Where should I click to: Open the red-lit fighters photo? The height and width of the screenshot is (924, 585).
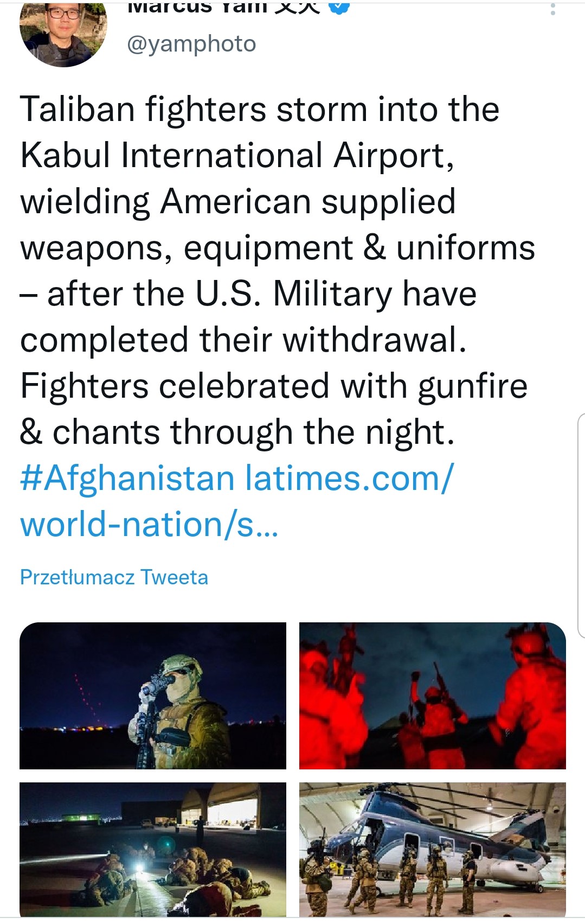432,696
